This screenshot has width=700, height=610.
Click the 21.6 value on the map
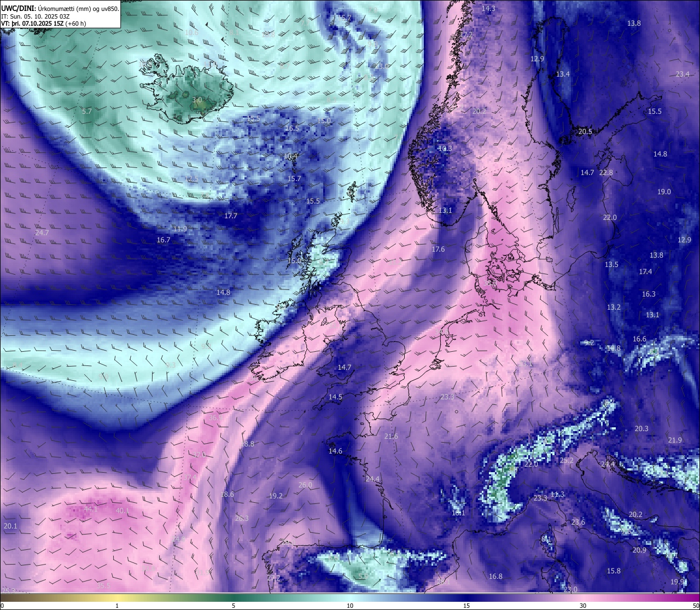[391, 436]
